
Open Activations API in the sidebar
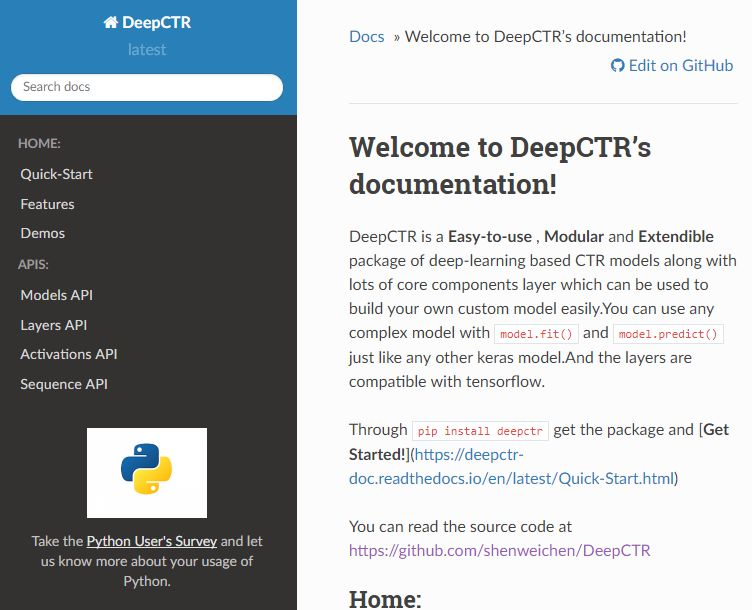click(x=69, y=354)
